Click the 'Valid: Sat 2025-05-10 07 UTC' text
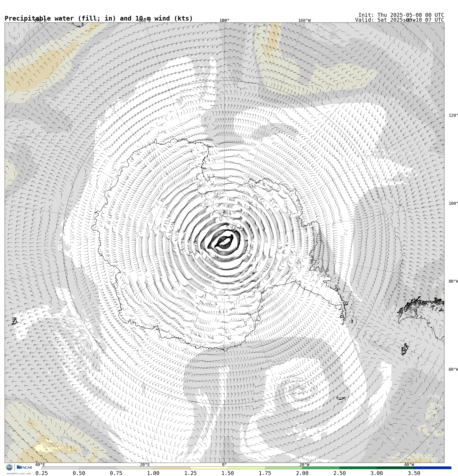This screenshot has width=458, height=476. pos(399,20)
